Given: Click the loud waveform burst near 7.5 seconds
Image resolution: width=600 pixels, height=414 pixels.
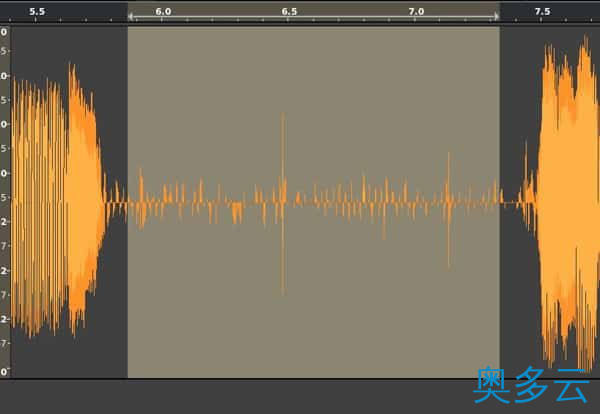Looking at the screenshot, I should coord(568,203).
